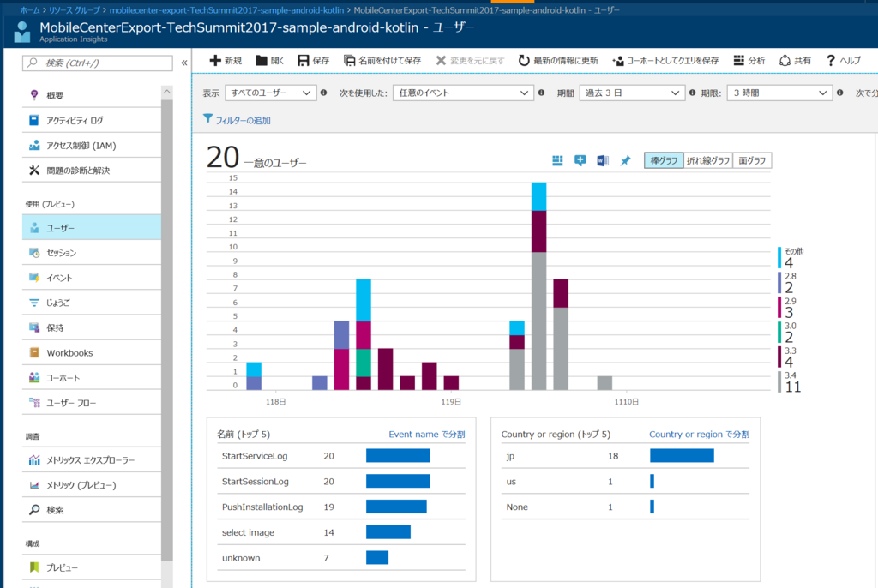Click ホーム in breadcrumb

pos(30,10)
